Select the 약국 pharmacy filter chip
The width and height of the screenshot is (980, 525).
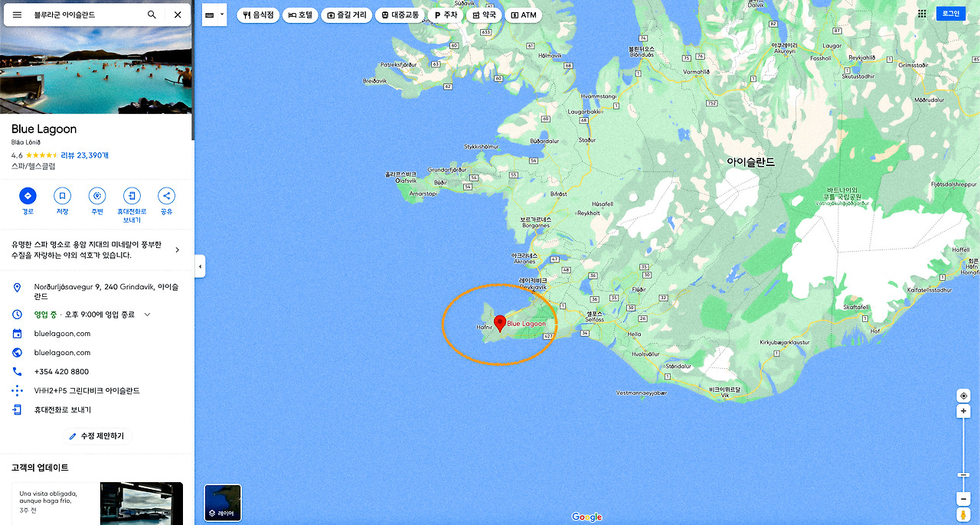pyautogui.click(x=485, y=15)
